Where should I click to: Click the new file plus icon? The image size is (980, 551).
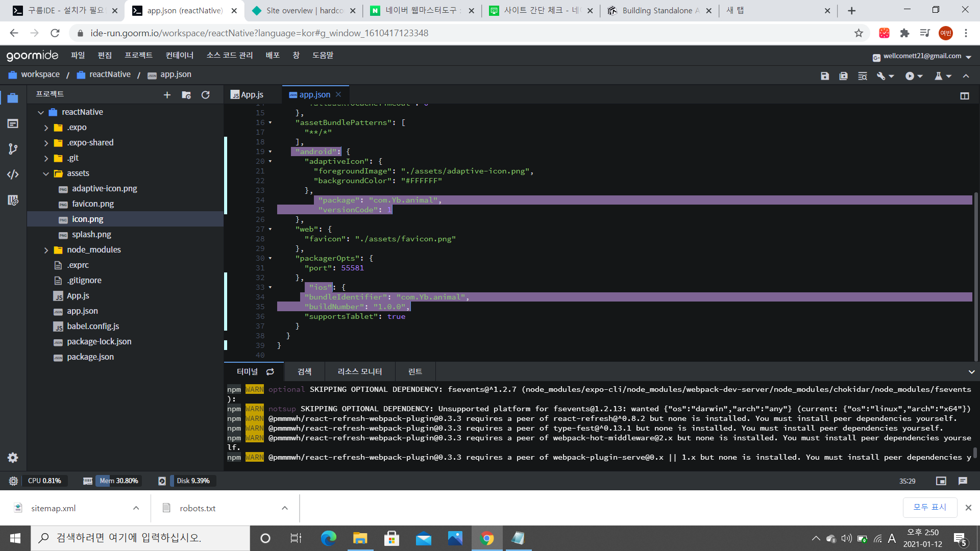167,95
